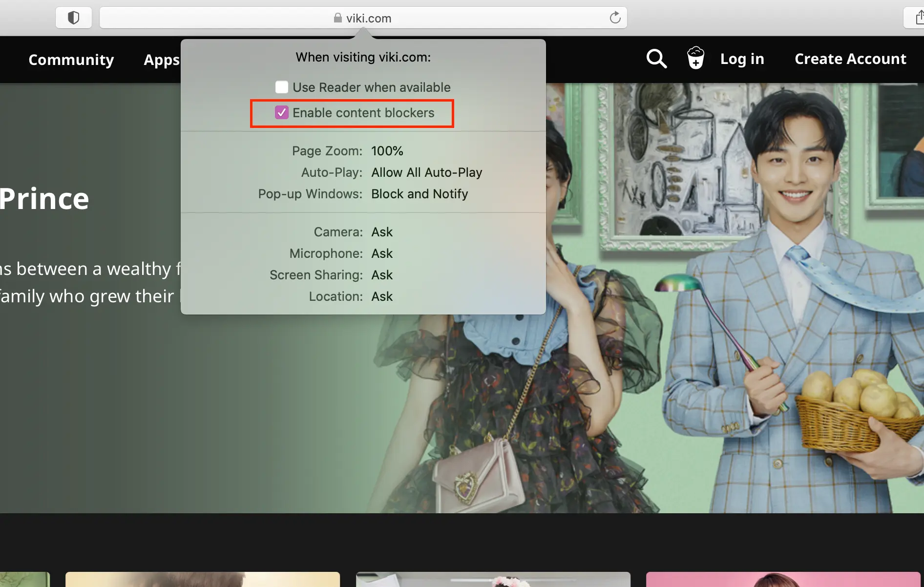Open the Community menu item
This screenshot has width=924, height=587.
pos(71,60)
